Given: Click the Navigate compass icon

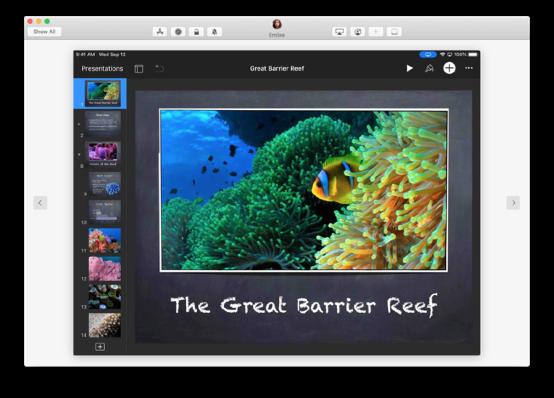Looking at the screenshot, I should pyautogui.click(x=178, y=32).
